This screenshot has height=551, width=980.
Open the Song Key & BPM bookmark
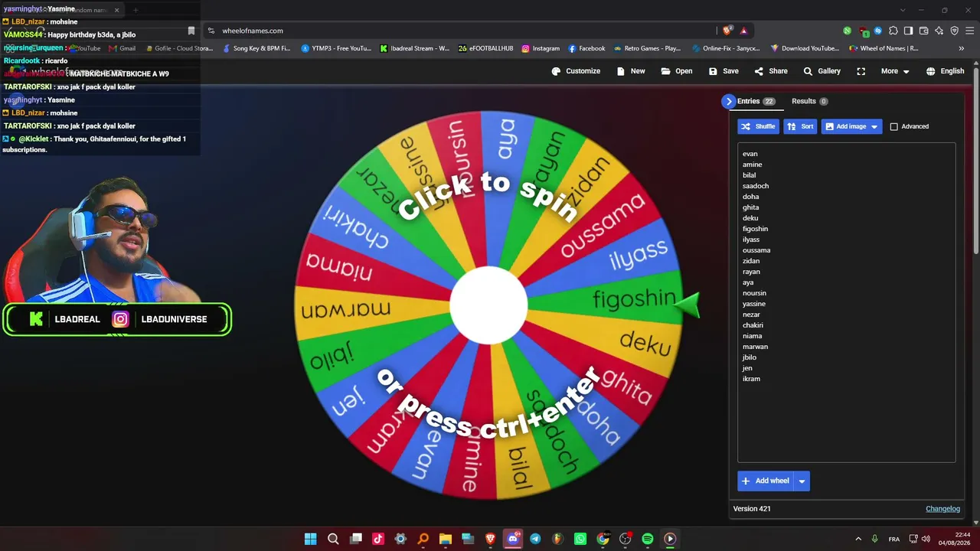[x=256, y=48]
